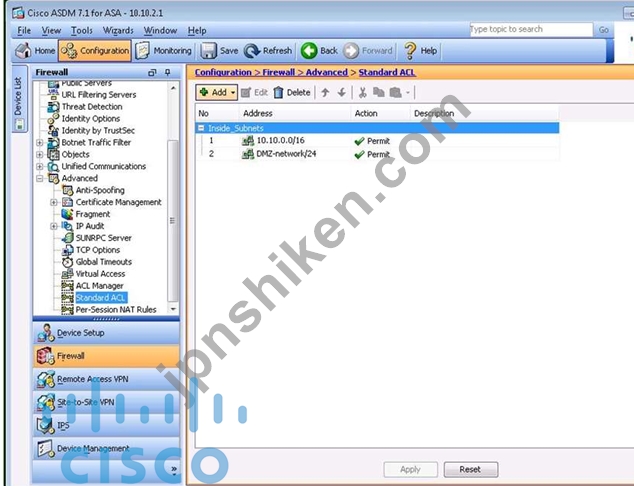The image size is (634, 486).
Task: Open the View menu
Action: [x=51, y=31]
